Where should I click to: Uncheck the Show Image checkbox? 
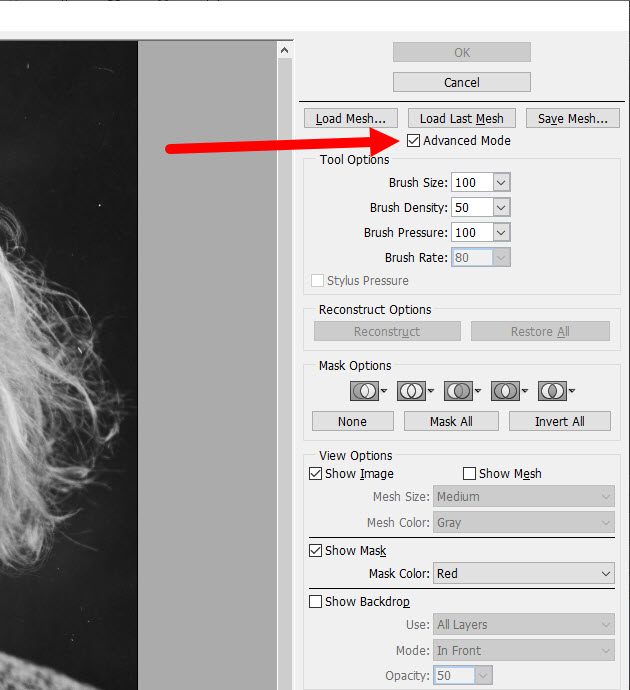pos(315,473)
